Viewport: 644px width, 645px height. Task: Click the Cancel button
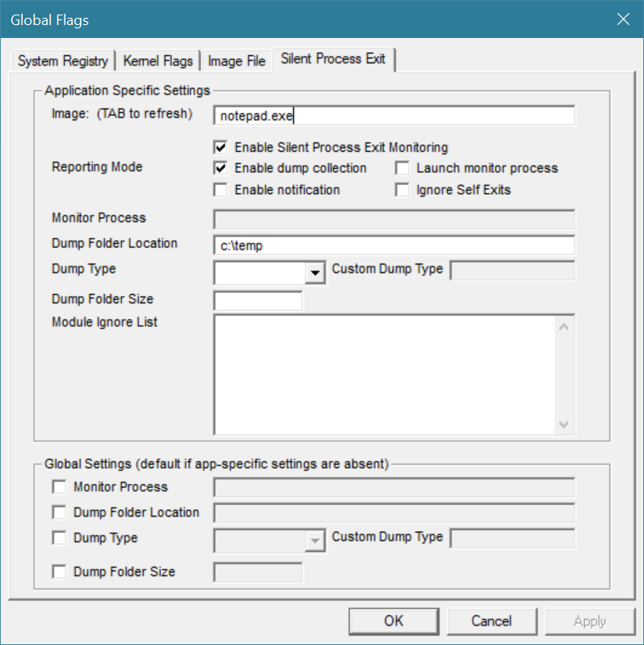pyautogui.click(x=491, y=621)
